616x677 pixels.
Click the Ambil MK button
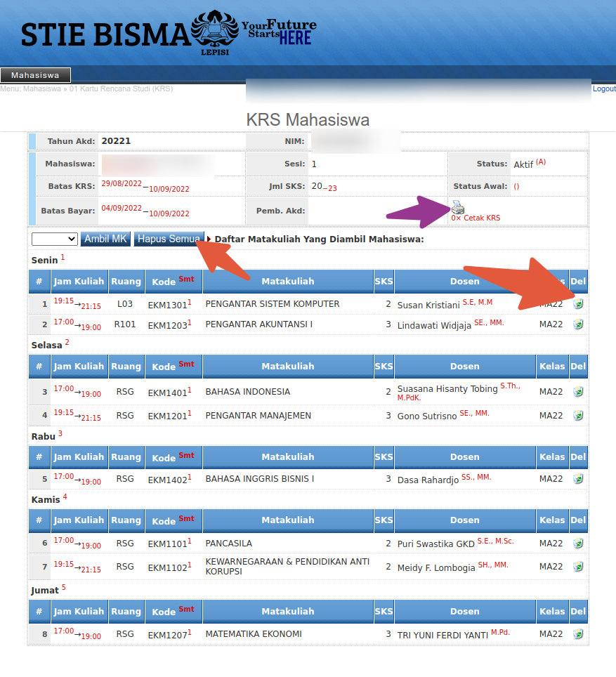pyautogui.click(x=105, y=239)
